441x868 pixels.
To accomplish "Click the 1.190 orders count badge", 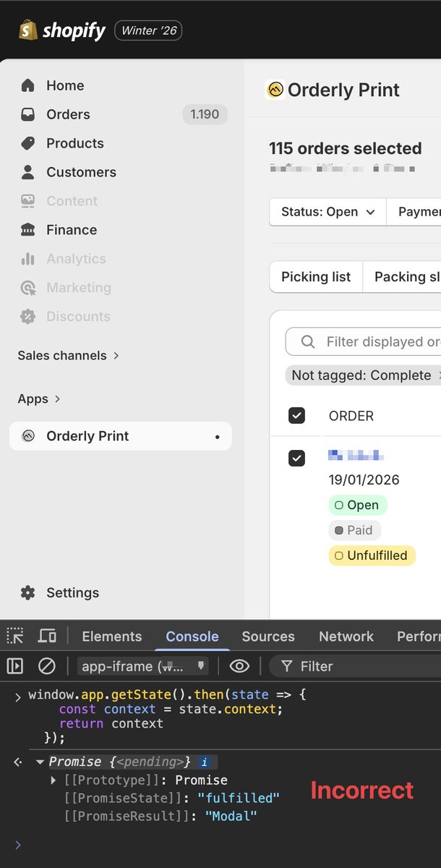I will click(x=205, y=114).
